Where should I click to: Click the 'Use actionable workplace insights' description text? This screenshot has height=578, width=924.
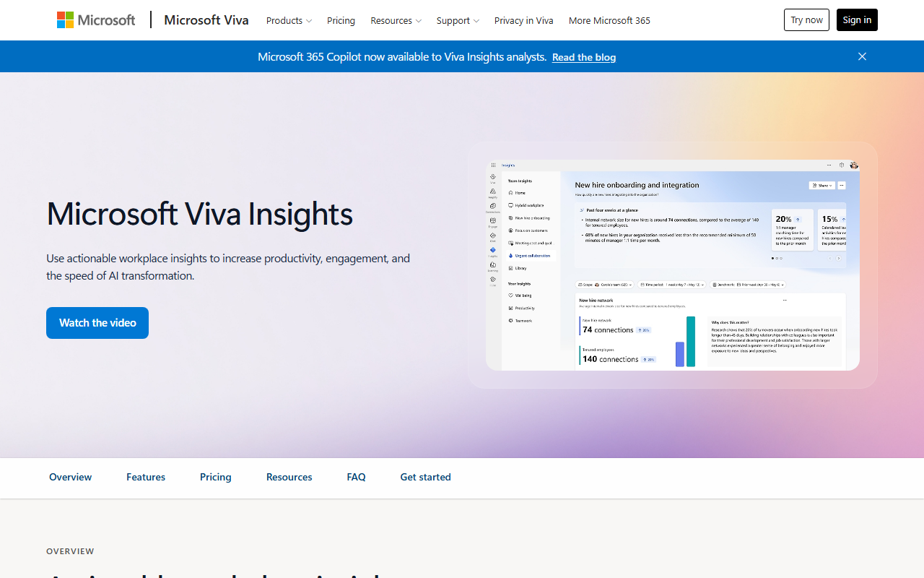pos(228,267)
